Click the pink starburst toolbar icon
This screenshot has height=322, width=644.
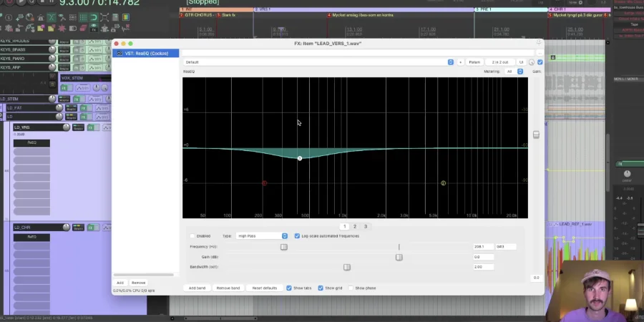click(x=62, y=29)
